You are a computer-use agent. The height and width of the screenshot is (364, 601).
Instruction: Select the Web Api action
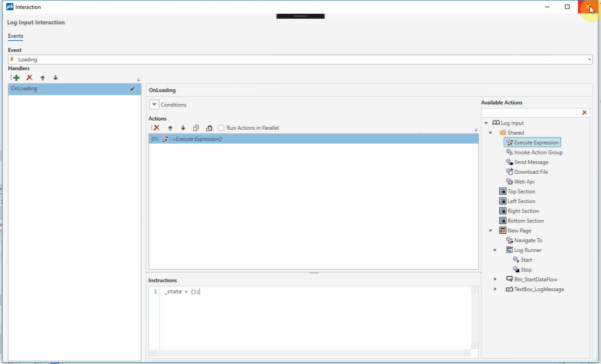[x=524, y=182]
